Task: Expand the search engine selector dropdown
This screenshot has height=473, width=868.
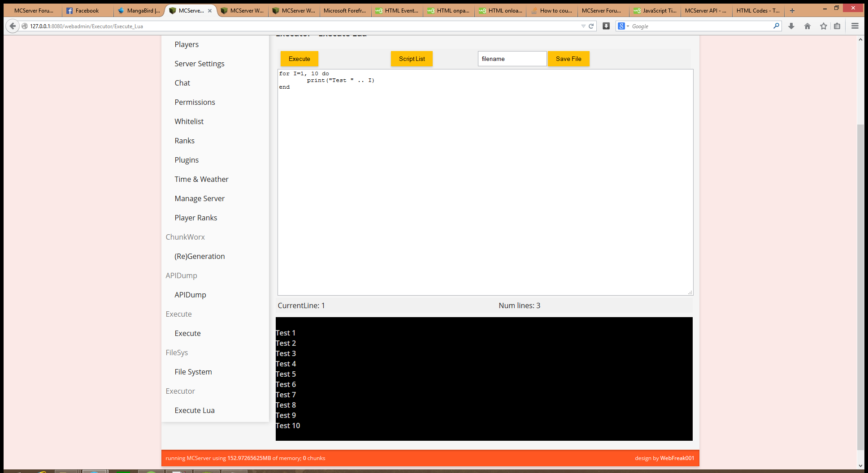Action: (x=623, y=26)
